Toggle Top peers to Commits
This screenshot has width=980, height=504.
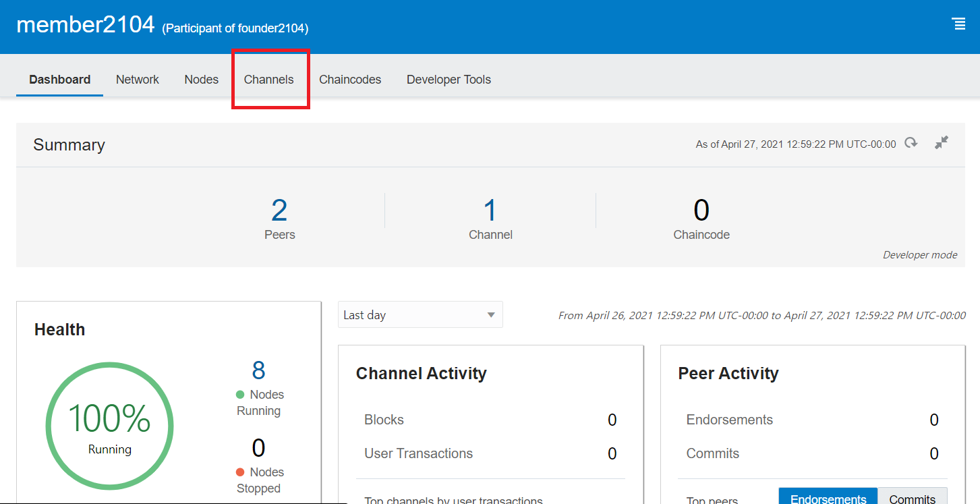click(912, 498)
